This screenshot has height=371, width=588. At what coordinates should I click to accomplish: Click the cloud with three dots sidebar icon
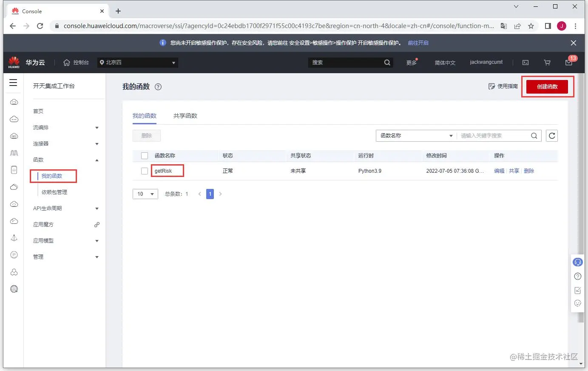click(14, 119)
